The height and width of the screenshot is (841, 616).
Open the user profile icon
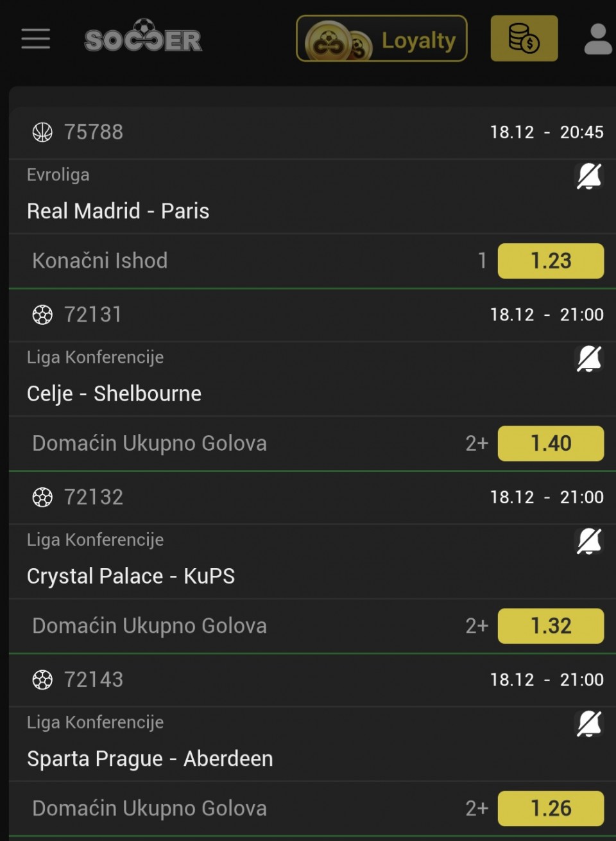point(597,39)
